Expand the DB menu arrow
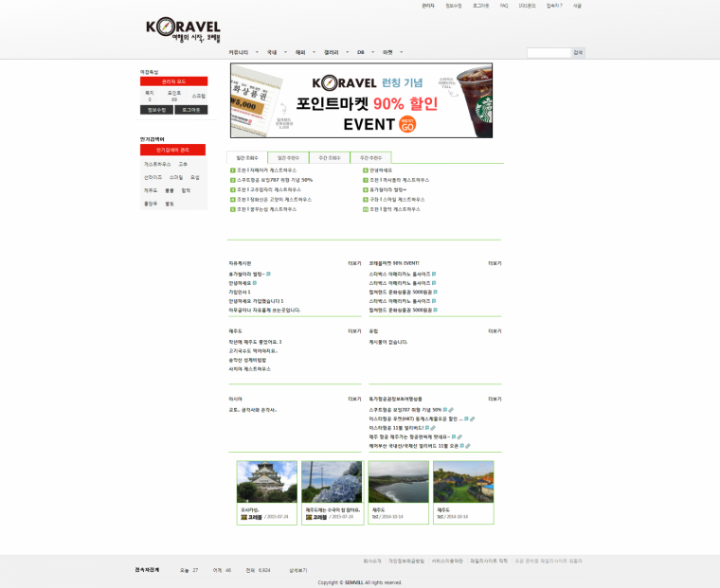Viewport: 720px width, 588px height. click(x=372, y=52)
